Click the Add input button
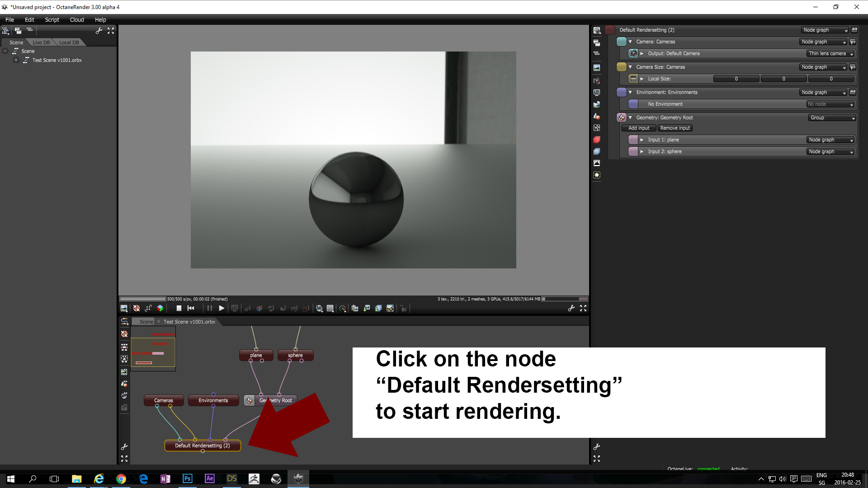The width and height of the screenshot is (868, 488). [x=638, y=128]
